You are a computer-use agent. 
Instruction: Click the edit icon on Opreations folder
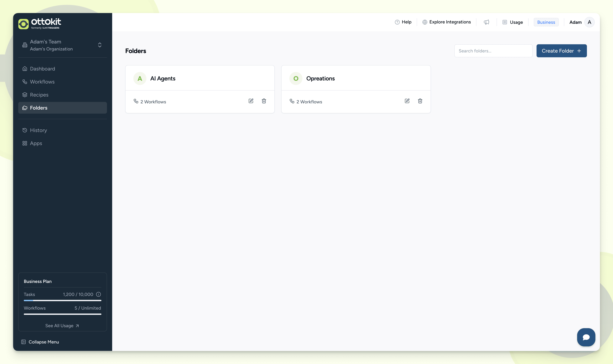point(407,101)
